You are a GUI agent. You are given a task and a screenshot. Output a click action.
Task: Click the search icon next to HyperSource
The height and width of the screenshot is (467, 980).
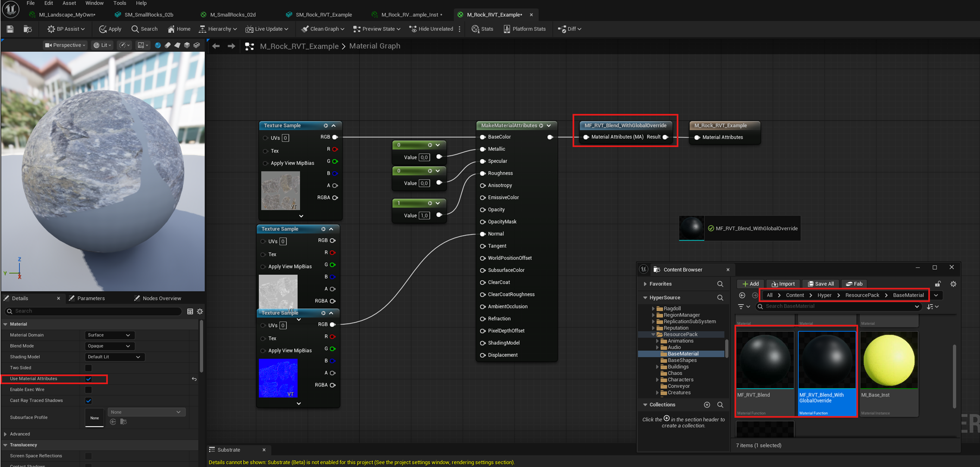[x=720, y=298]
